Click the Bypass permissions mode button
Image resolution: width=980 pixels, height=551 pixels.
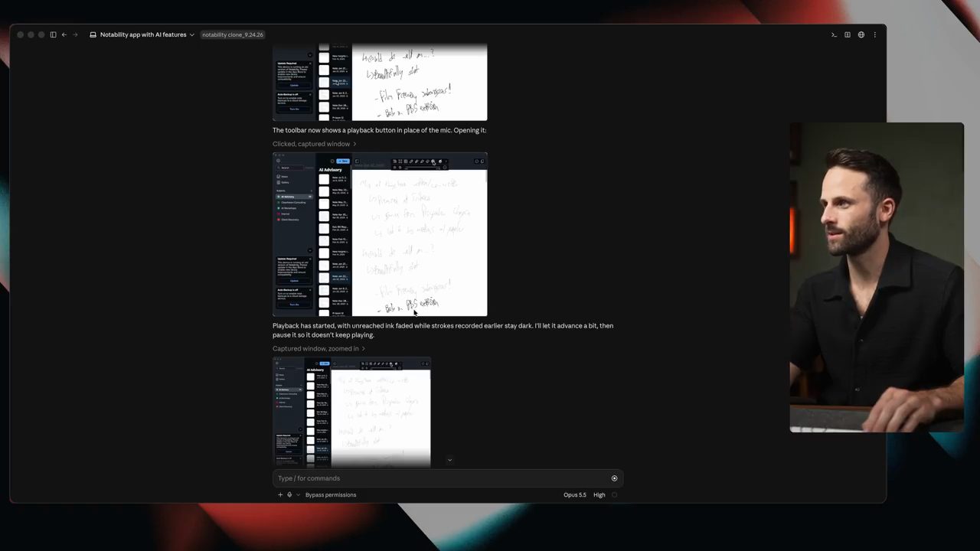tap(331, 495)
